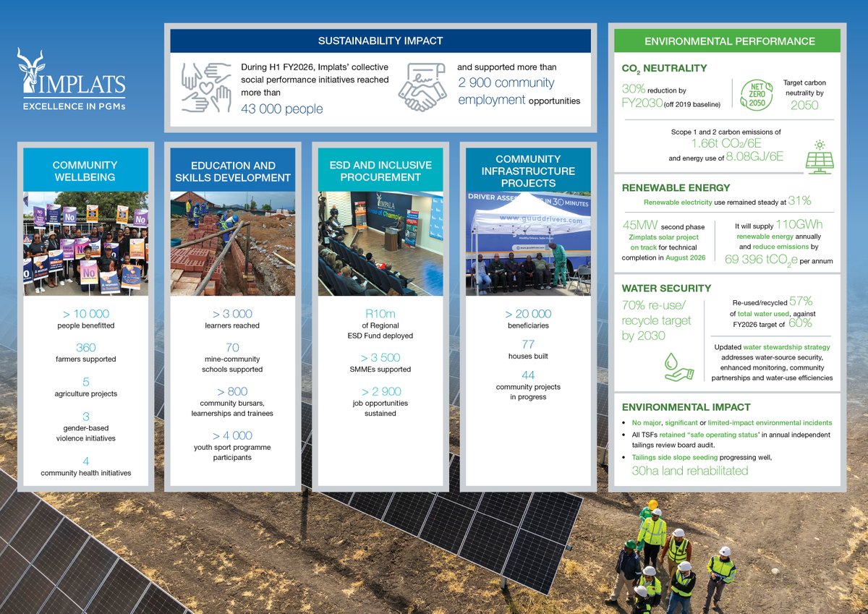Click '> 800 community bursars' stat
Viewport: 868px width, 614px height.
233,401
